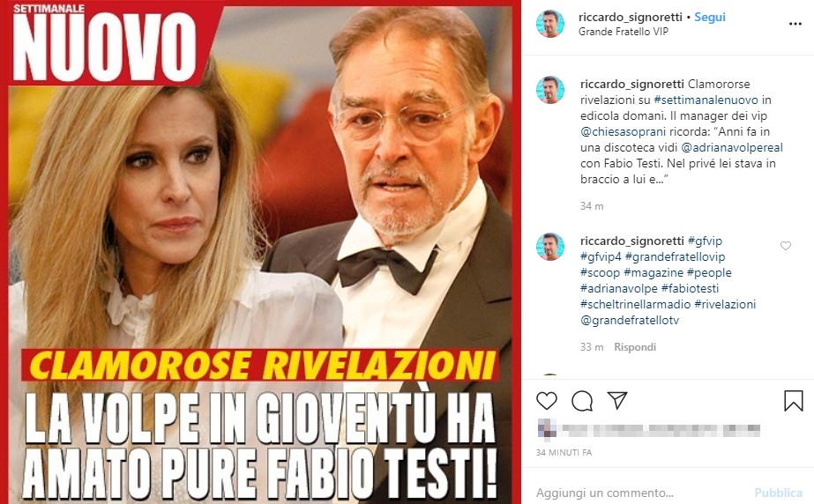Open the three-dot options menu
The width and height of the screenshot is (814, 504).
[x=795, y=24]
